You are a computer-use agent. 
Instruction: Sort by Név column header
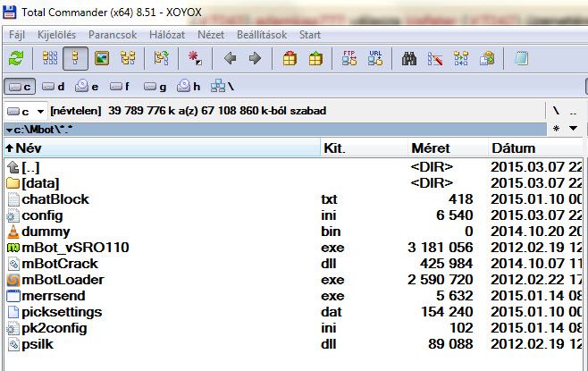click(162, 148)
